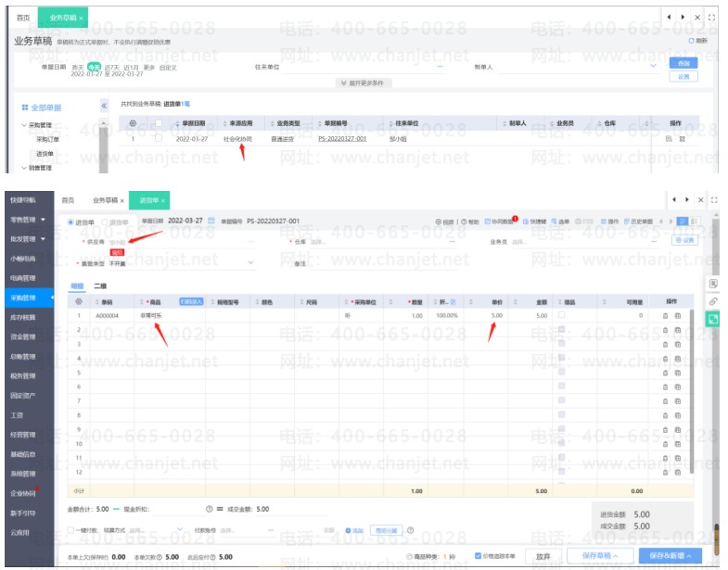Click the 保存草稿 button

pos(600,555)
